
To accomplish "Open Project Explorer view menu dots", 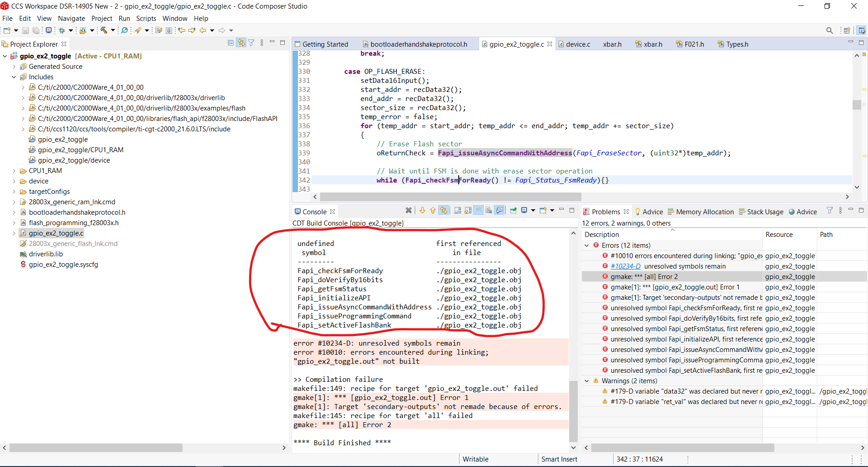I will pyautogui.click(x=262, y=43).
